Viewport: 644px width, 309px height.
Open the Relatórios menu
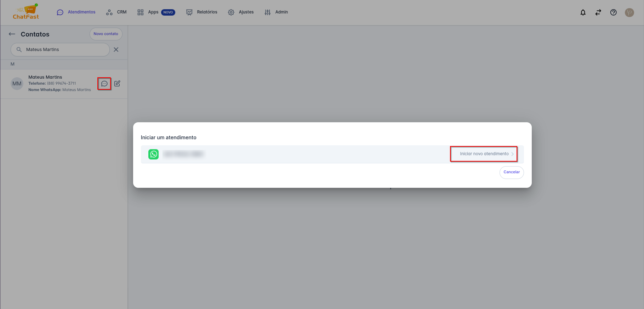pyautogui.click(x=202, y=12)
